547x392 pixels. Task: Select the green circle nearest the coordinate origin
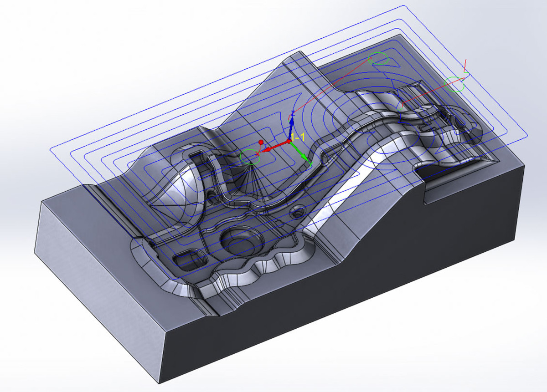coord(250,157)
